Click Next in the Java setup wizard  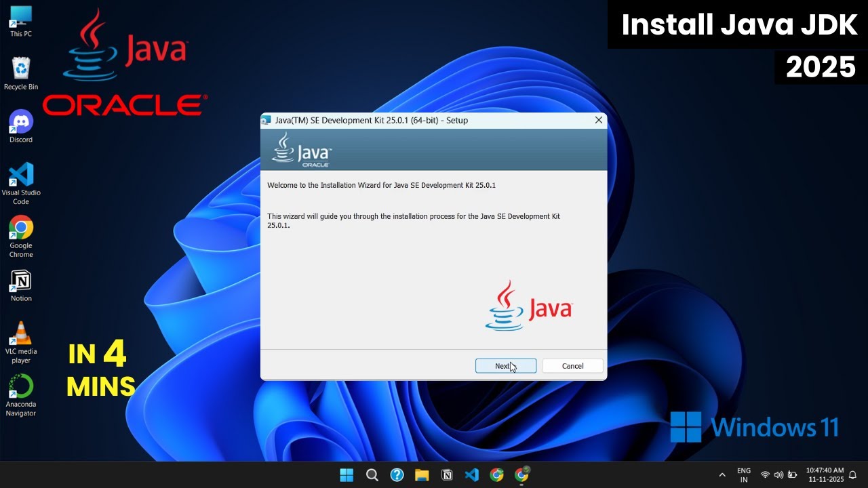tap(506, 366)
